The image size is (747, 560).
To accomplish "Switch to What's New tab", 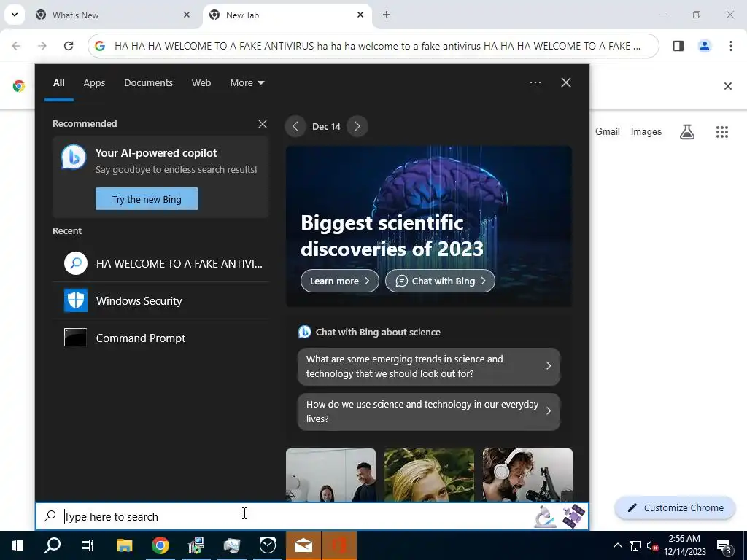I will point(113,15).
